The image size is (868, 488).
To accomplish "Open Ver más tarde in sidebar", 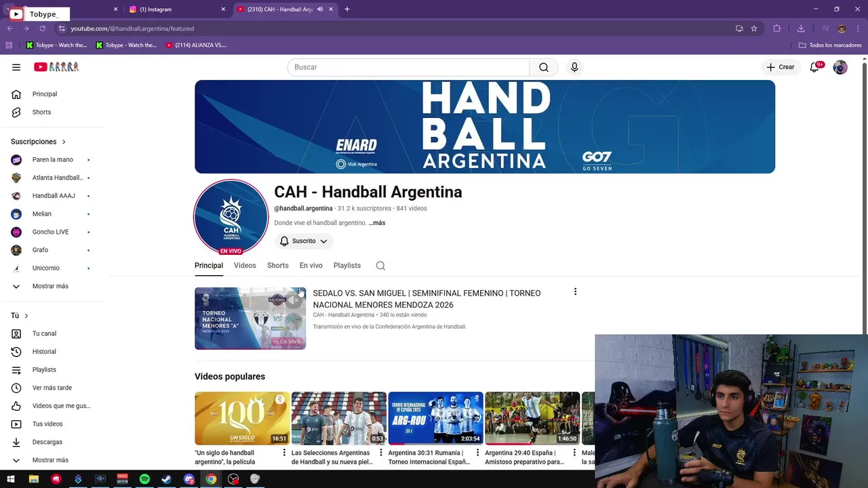I will click(52, 388).
